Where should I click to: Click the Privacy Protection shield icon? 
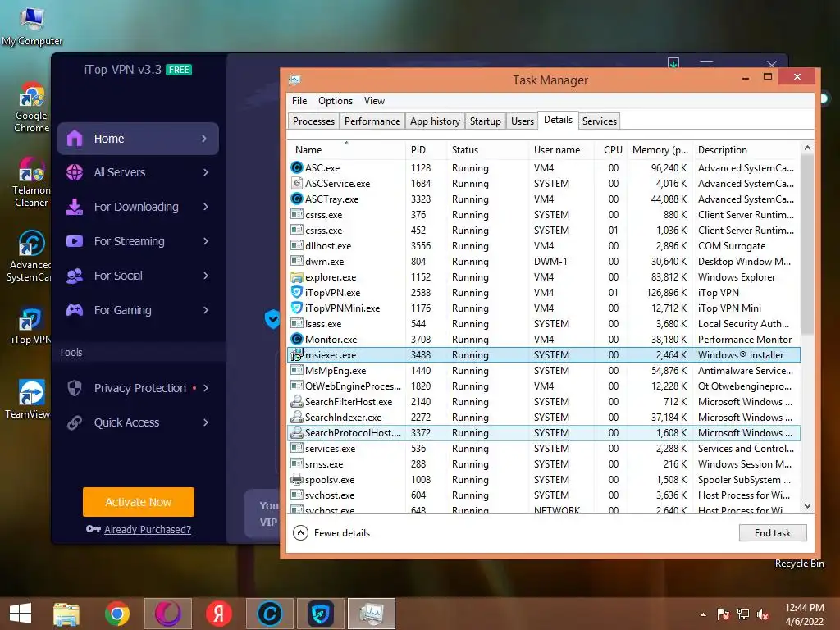click(75, 388)
